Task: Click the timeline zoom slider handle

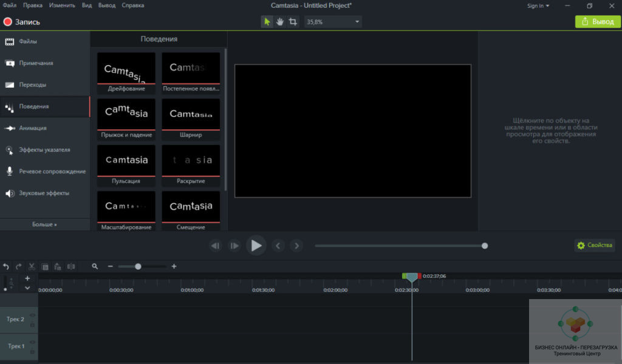Action: tap(138, 266)
